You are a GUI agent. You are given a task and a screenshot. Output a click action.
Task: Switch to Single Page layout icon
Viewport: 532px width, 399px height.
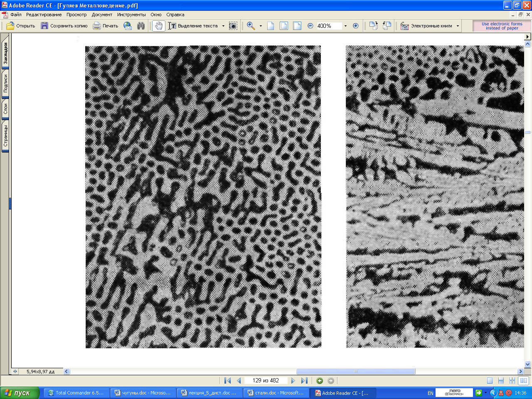(x=490, y=380)
